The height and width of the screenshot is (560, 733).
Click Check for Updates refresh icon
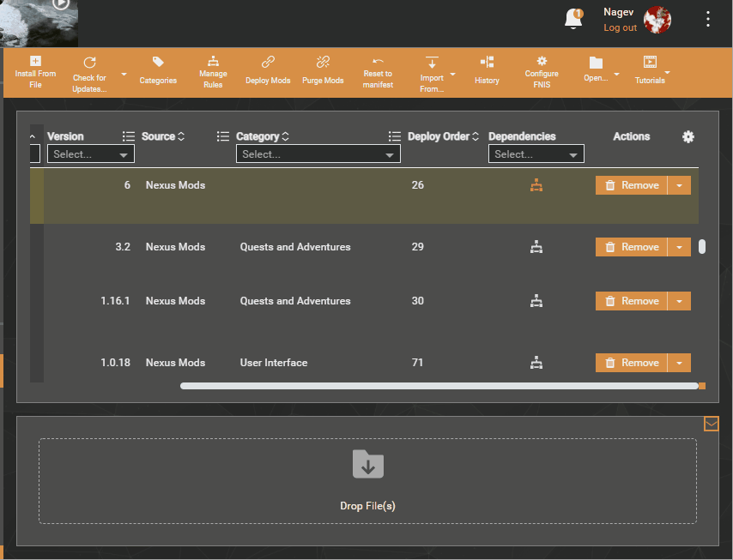pos(89,63)
